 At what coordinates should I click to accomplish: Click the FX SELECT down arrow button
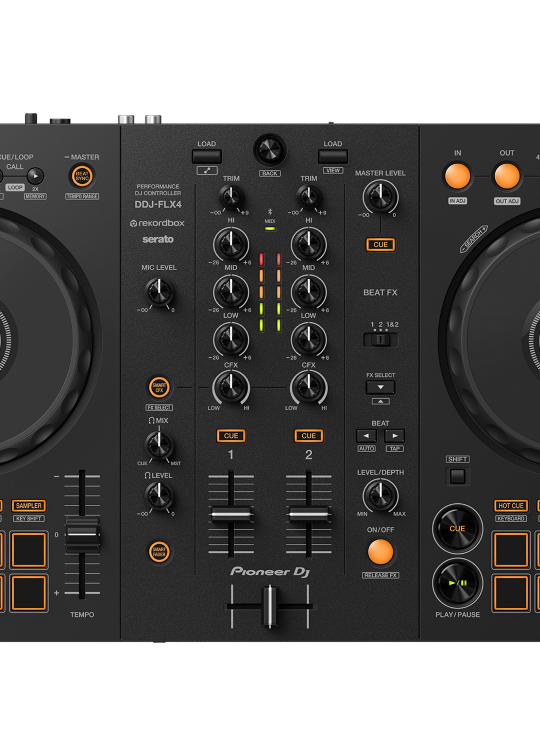(380, 387)
